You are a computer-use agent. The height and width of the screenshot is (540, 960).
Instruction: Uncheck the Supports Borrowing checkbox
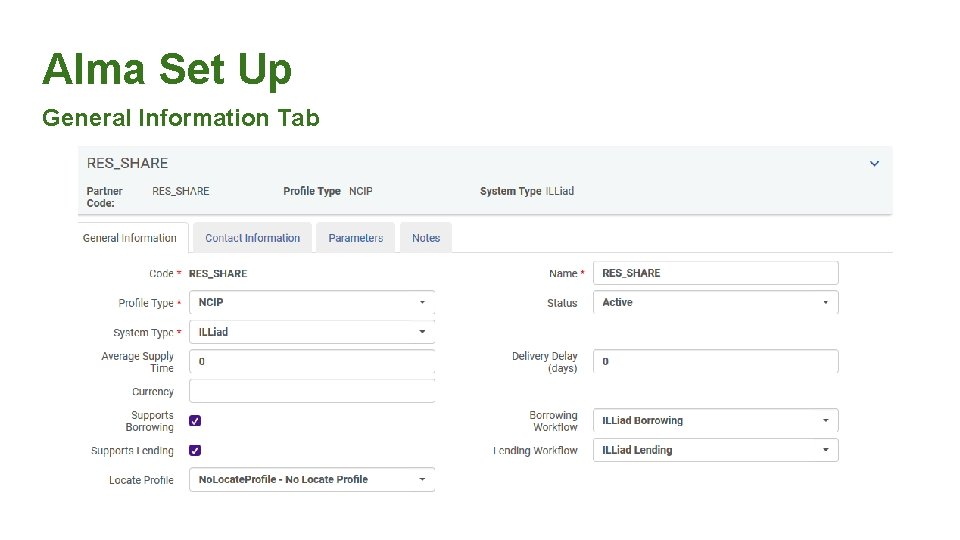coord(195,421)
